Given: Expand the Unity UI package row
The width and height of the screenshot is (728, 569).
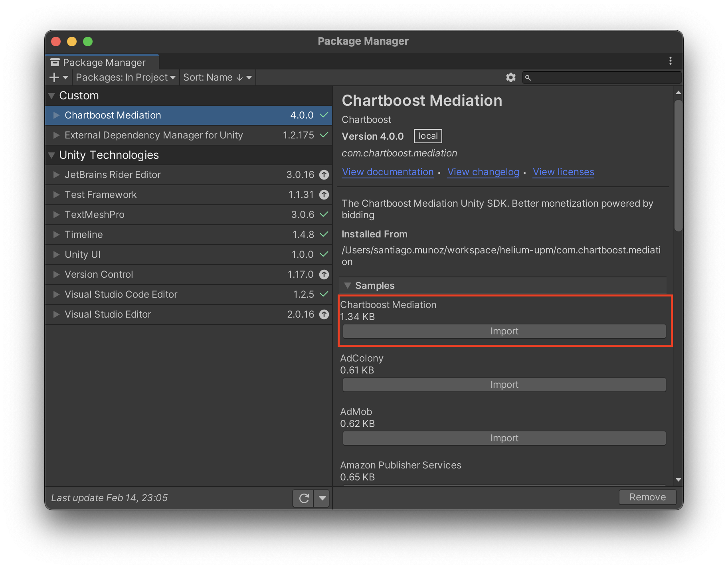Looking at the screenshot, I should [56, 255].
